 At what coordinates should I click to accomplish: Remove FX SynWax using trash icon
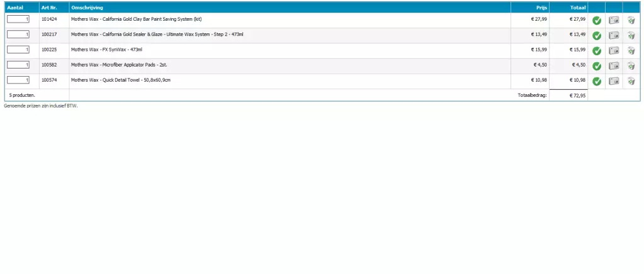[631, 50]
